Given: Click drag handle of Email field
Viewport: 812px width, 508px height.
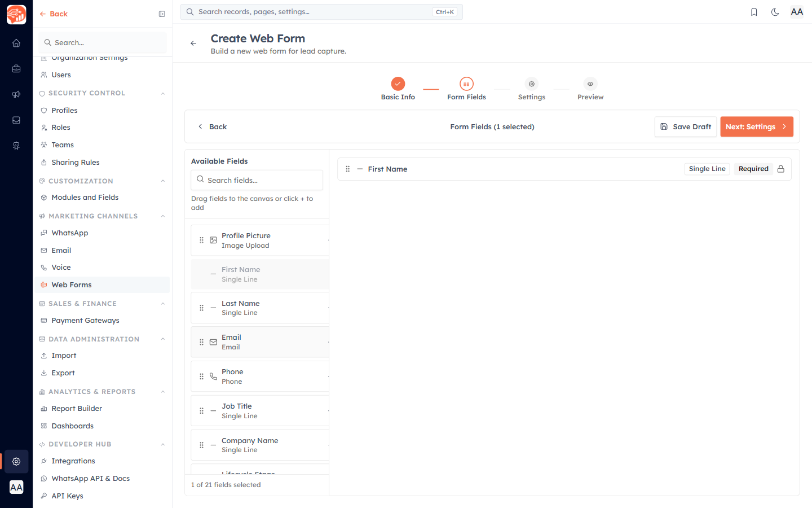Looking at the screenshot, I should [x=201, y=342].
